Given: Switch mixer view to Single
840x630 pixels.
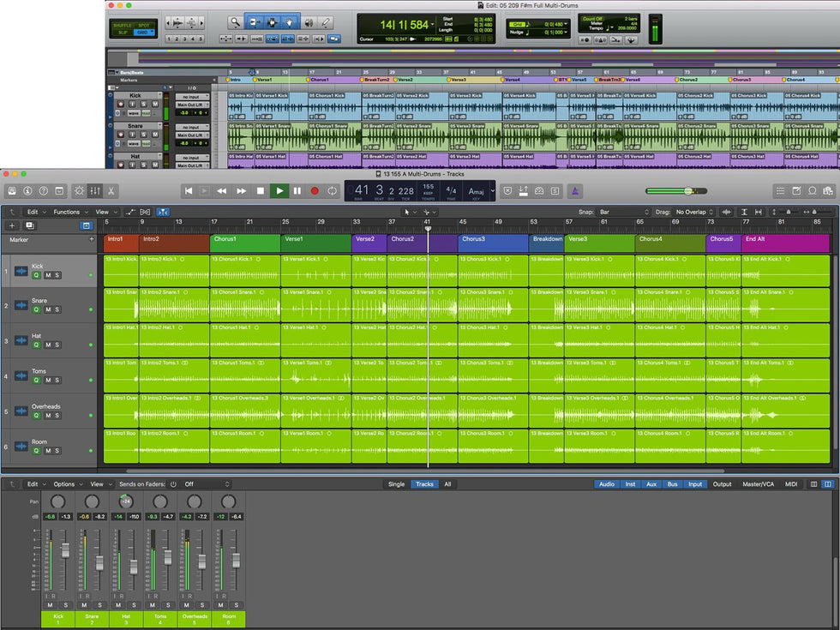Looking at the screenshot, I should (x=396, y=484).
